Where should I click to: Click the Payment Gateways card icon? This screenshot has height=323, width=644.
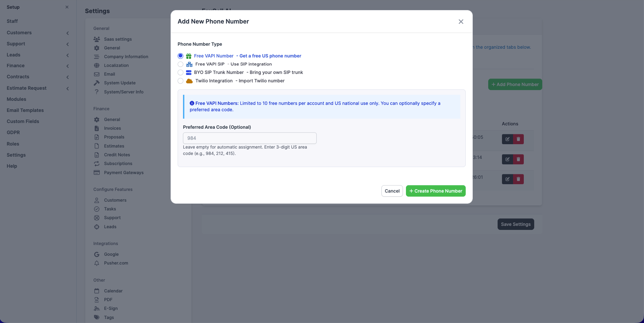pyautogui.click(x=97, y=172)
